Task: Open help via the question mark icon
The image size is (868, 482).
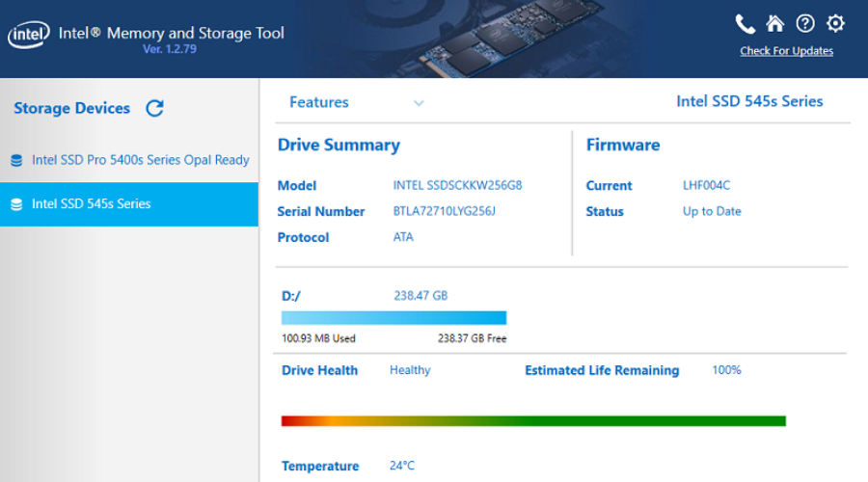Action: (x=805, y=24)
